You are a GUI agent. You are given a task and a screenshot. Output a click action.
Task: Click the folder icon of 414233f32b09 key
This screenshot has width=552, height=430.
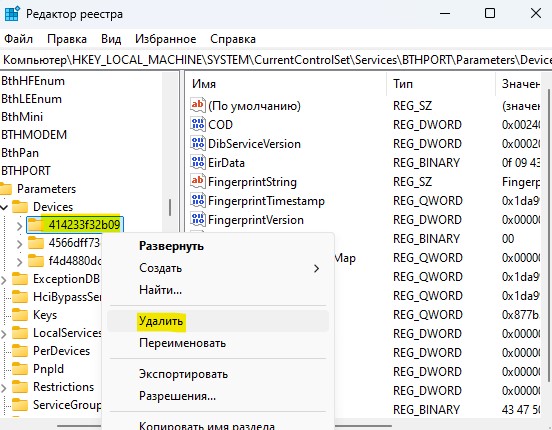click(x=36, y=225)
